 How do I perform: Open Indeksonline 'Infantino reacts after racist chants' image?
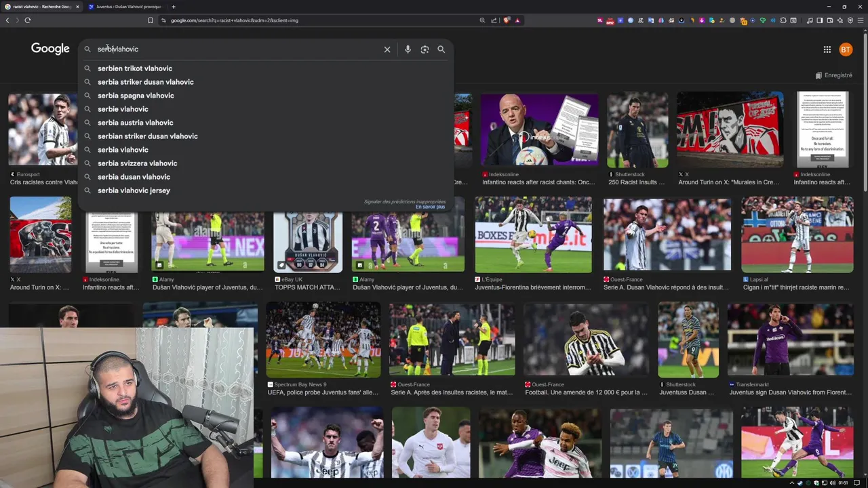click(x=540, y=129)
